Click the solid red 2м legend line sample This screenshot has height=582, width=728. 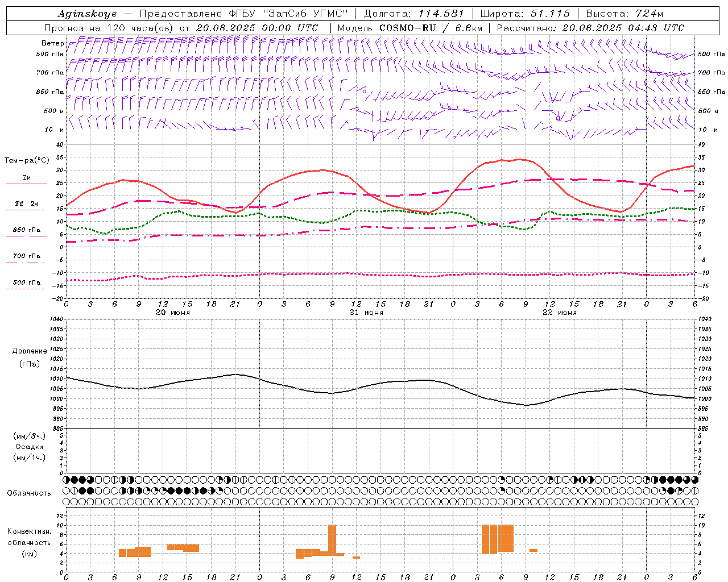(26, 184)
